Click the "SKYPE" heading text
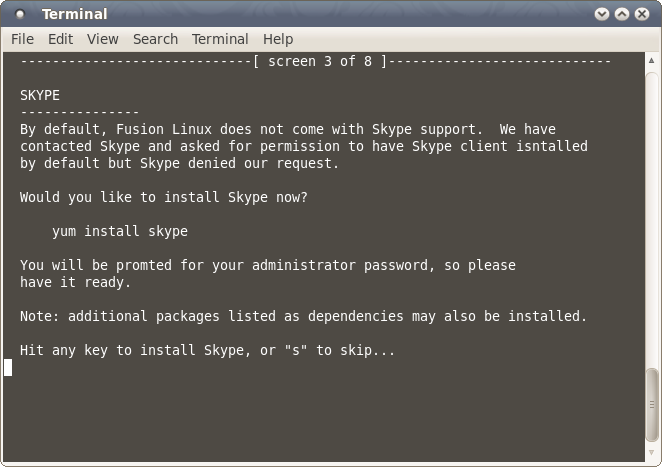The width and height of the screenshot is (662, 467). [40, 95]
